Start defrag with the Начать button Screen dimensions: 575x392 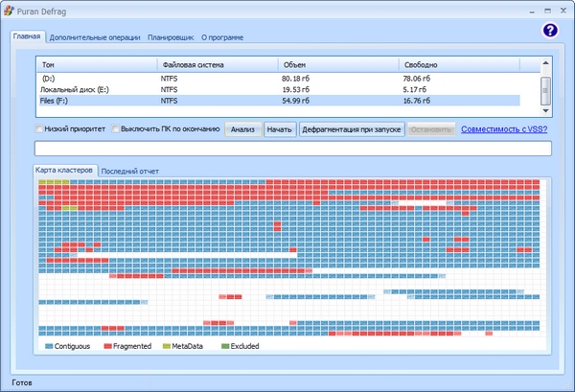click(x=279, y=128)
